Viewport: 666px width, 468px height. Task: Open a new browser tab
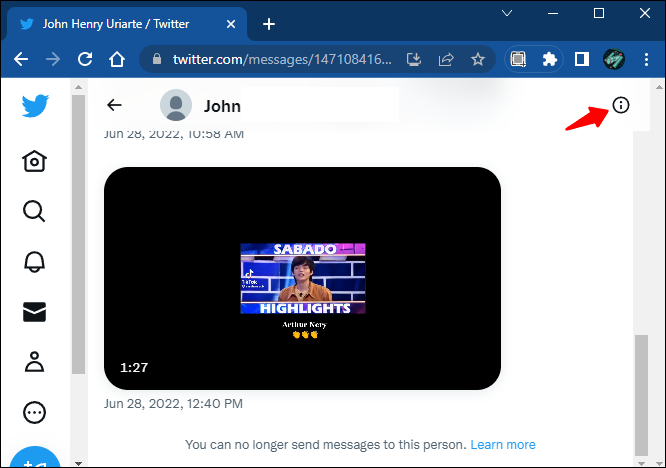point(268,24)
